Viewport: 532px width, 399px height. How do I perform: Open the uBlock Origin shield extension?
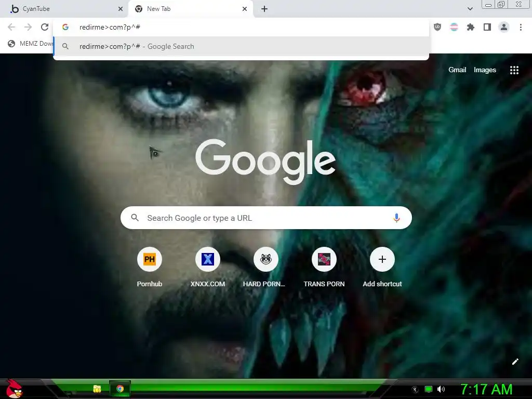click(437, 27)
